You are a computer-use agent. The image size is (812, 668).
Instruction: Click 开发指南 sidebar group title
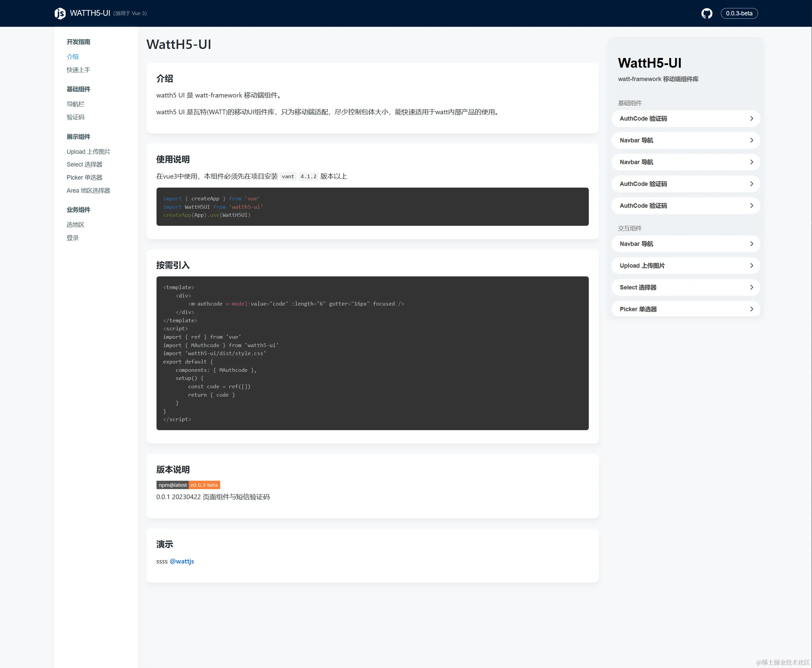click(78, 42)
